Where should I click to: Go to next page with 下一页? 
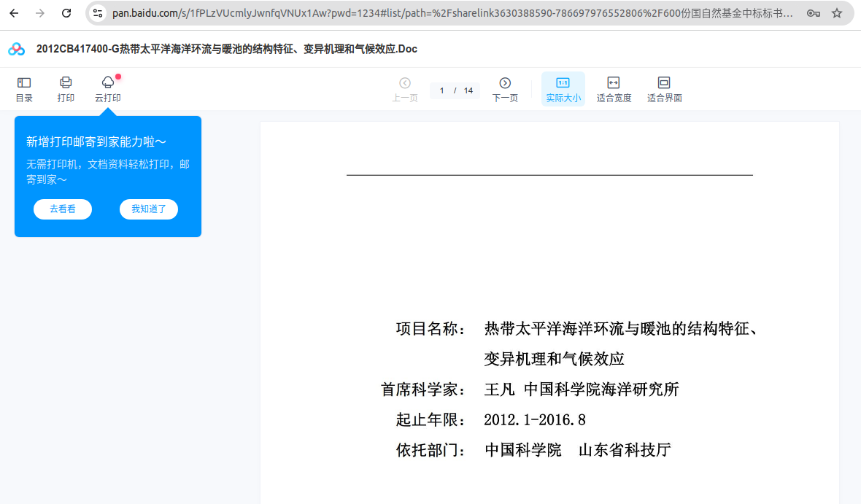[x=505, y=90]
